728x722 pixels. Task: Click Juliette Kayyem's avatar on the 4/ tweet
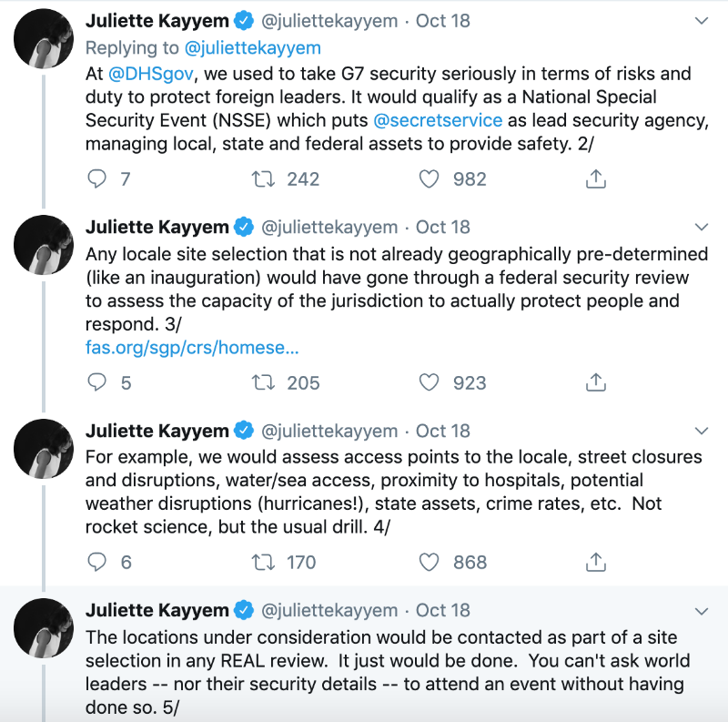(44, 448)
